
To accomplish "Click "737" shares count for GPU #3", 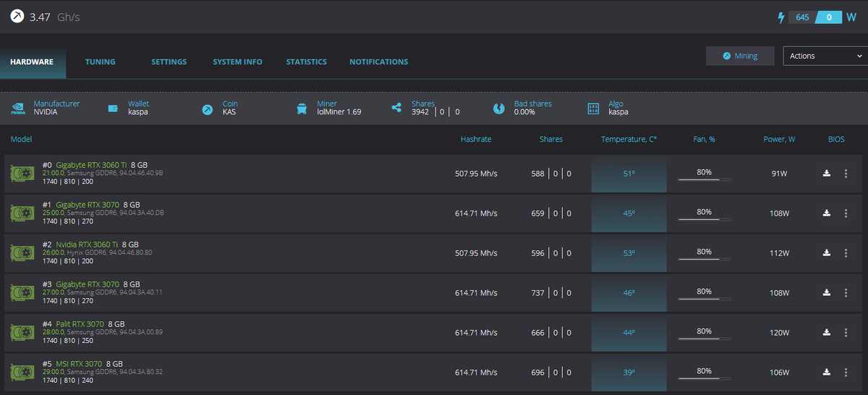I will click(x=537, y=293).
